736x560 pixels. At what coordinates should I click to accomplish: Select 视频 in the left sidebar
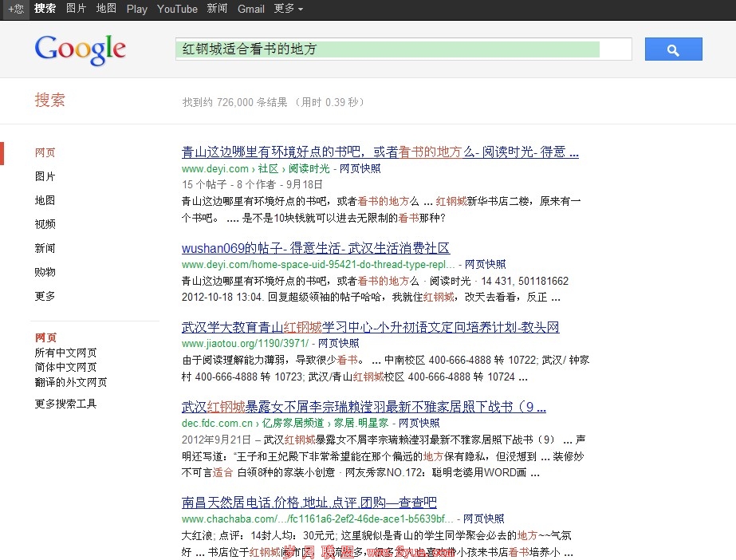coord(45,224)
